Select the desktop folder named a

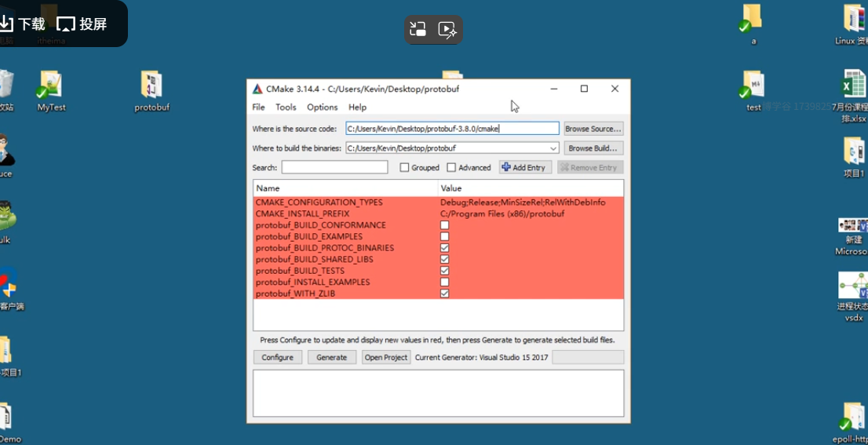click(x=753, y=18)
